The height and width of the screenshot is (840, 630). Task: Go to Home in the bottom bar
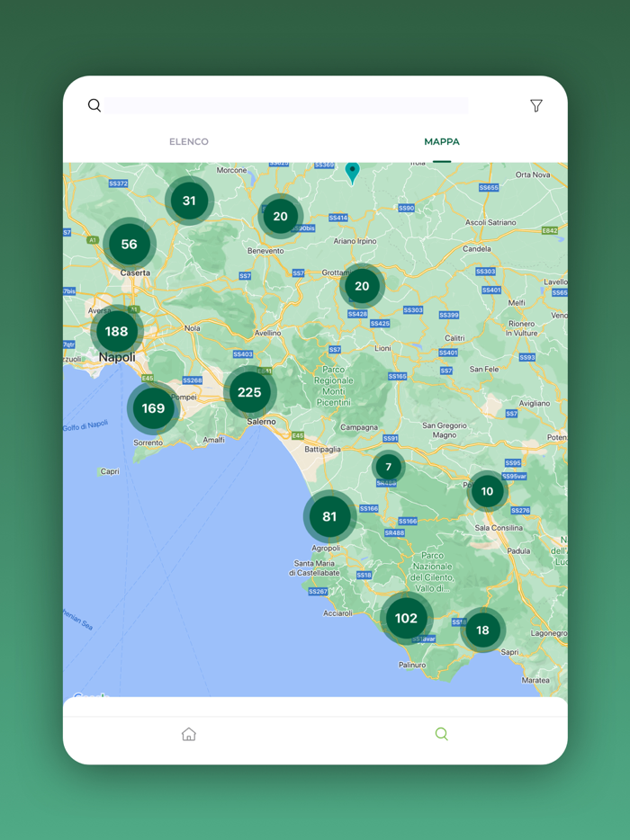tap(189, 734)
